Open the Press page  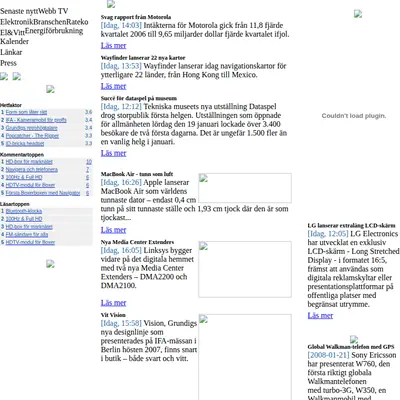click(8, 63)
